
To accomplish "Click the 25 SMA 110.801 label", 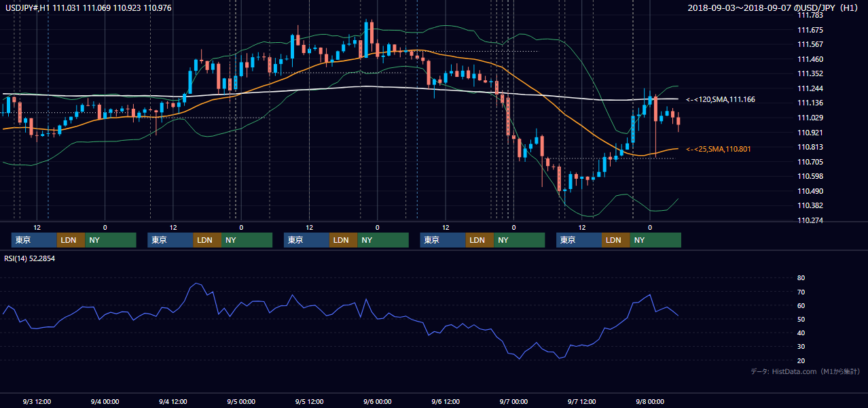I will point(719,149).
